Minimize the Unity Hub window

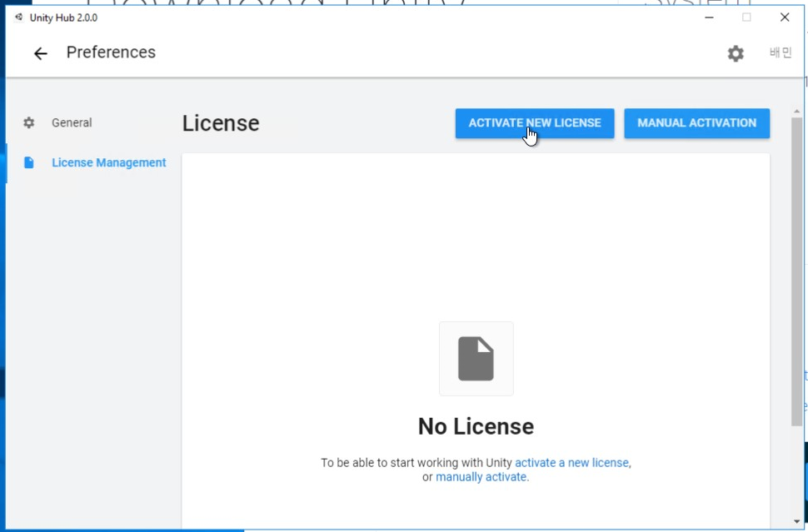(709, 17)
